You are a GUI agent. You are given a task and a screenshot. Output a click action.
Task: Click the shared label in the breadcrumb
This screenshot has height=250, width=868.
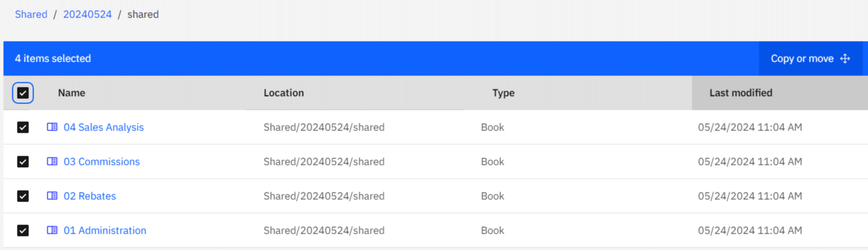coord(143,14)
